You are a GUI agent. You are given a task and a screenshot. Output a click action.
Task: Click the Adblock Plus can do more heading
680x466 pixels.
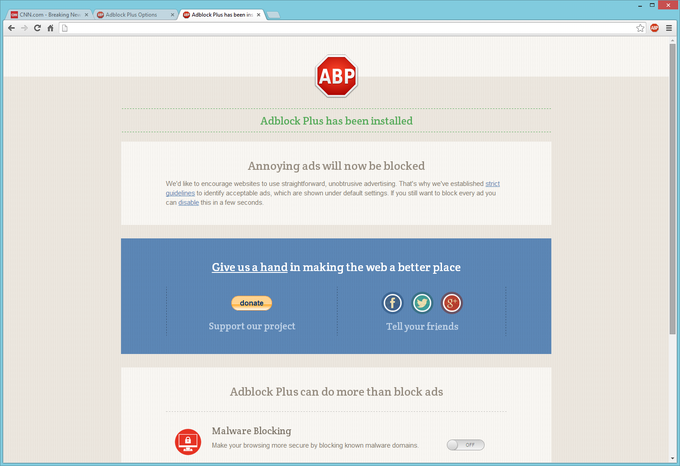337,392
